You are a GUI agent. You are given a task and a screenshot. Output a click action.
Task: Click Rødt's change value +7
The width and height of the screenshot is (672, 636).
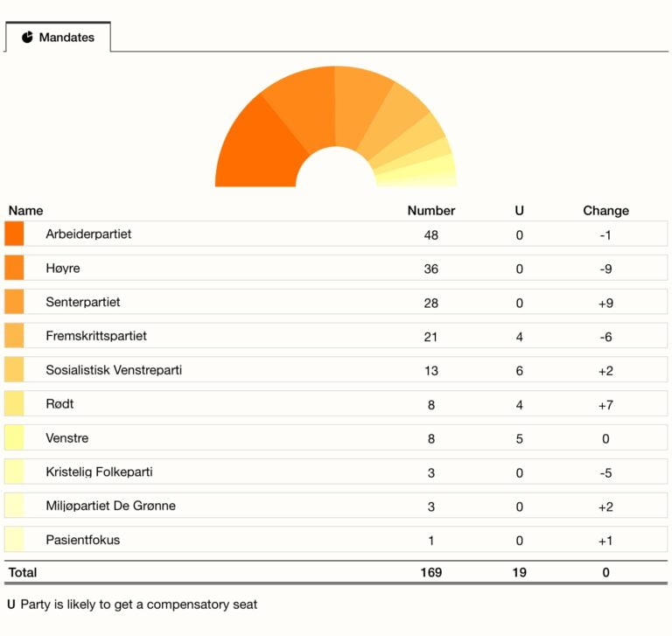(x=605, y=405)
